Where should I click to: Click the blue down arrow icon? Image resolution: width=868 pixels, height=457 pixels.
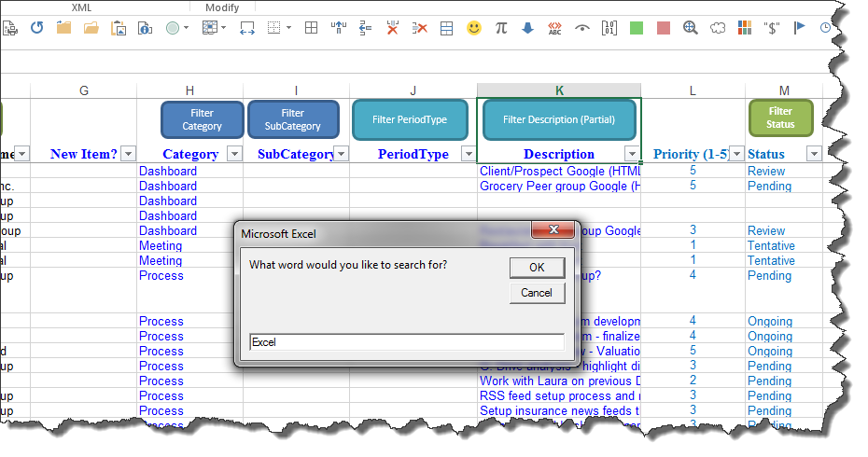click(528, 28)
